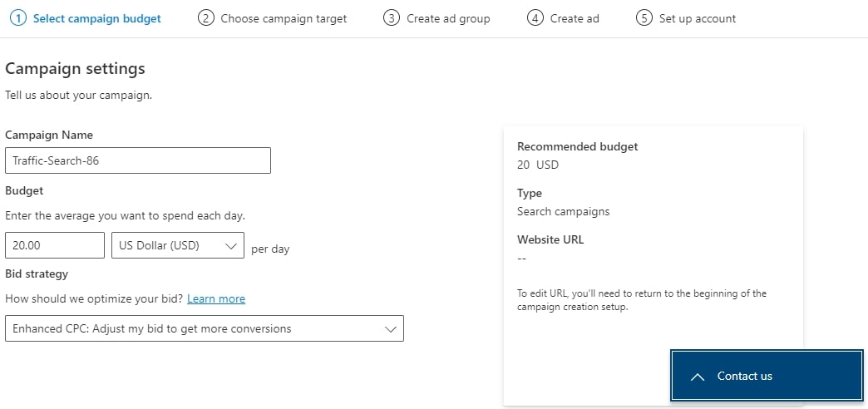This screenshot has height=409, width=868.
Task: Click the step 2 circle icon
Action: tap(205, 18)
